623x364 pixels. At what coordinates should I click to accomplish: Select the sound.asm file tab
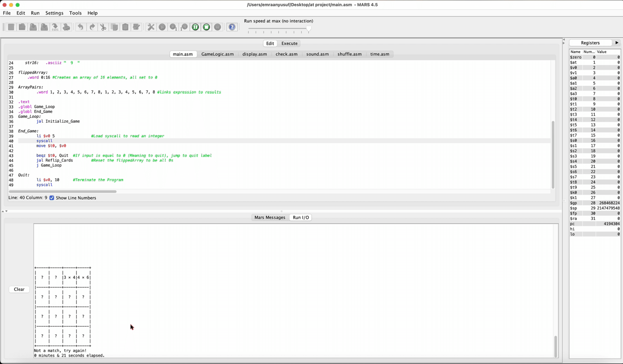(x=317, y=54)
